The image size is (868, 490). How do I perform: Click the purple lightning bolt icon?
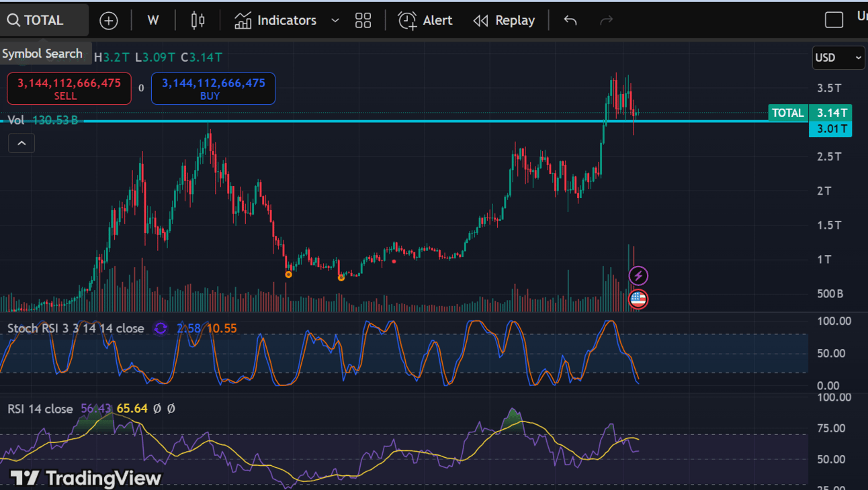638,275
